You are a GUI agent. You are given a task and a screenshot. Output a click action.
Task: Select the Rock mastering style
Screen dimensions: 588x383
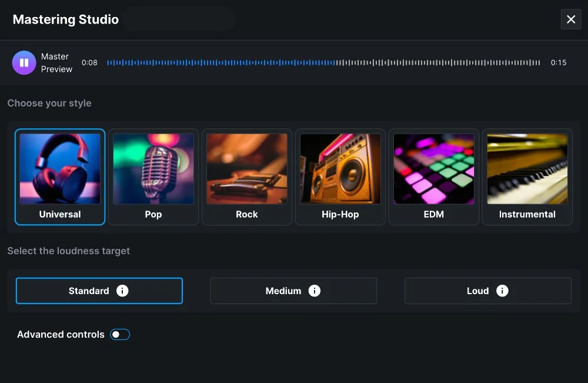246,176
